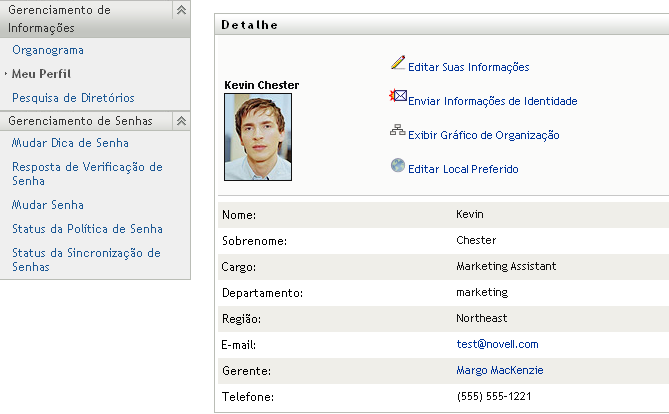Screen dimensions: 669x414
Task: Select Mudar Senha option
Action: pos(48,205)
